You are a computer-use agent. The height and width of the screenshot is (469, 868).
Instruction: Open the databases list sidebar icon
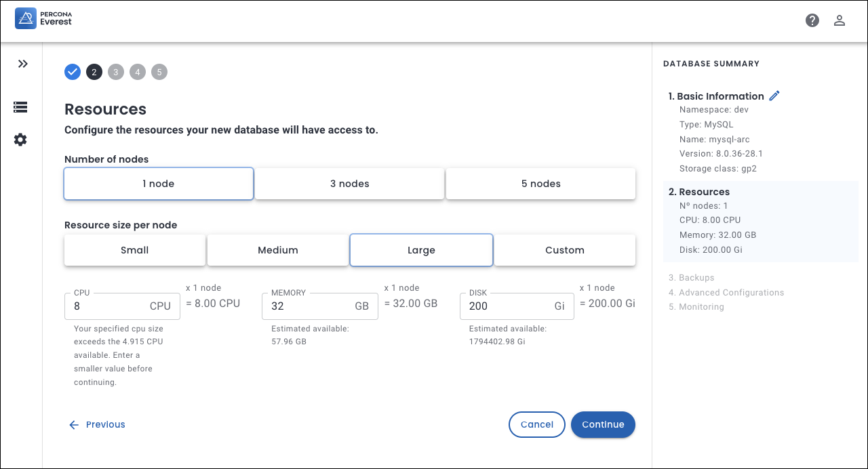(x=20, y=107)
